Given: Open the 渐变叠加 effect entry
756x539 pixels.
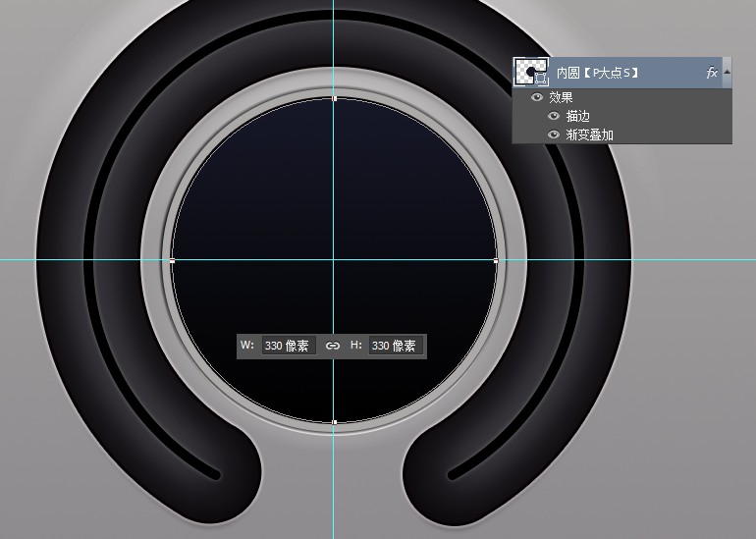Looking at the screenshot, I should 590,135.
